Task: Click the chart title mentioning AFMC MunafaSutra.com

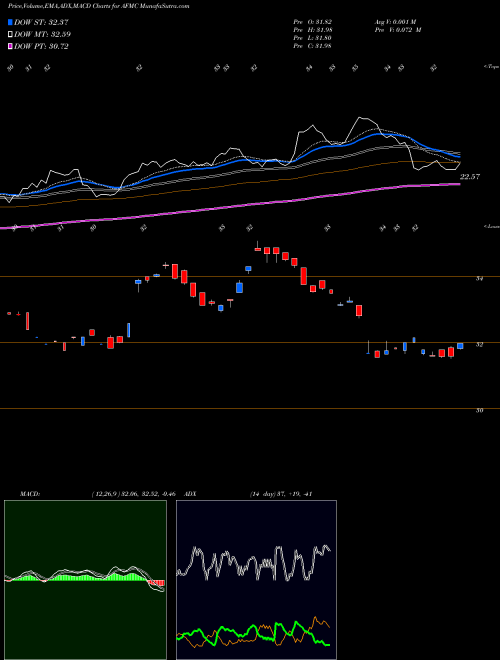Action: pyautogui.click(x=98, y=6)
